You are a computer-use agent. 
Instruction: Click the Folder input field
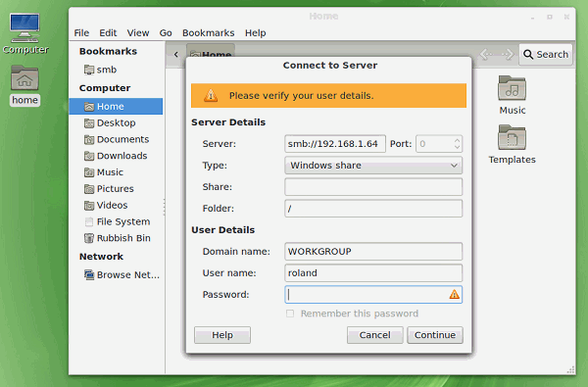point(373,209)
